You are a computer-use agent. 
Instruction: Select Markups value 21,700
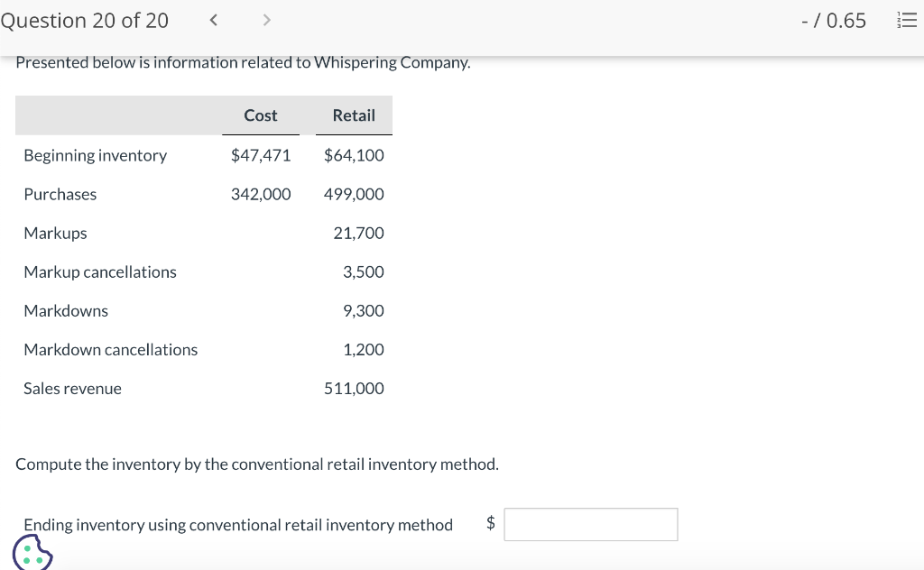tap(358, 233)
